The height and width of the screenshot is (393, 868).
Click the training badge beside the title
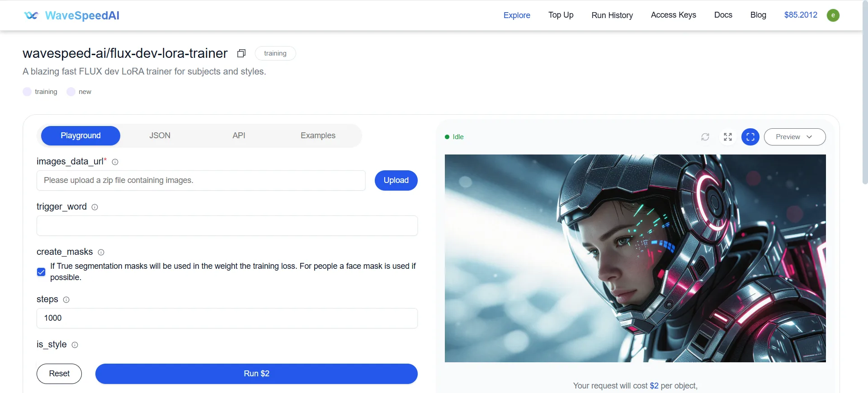click(275, 53)
